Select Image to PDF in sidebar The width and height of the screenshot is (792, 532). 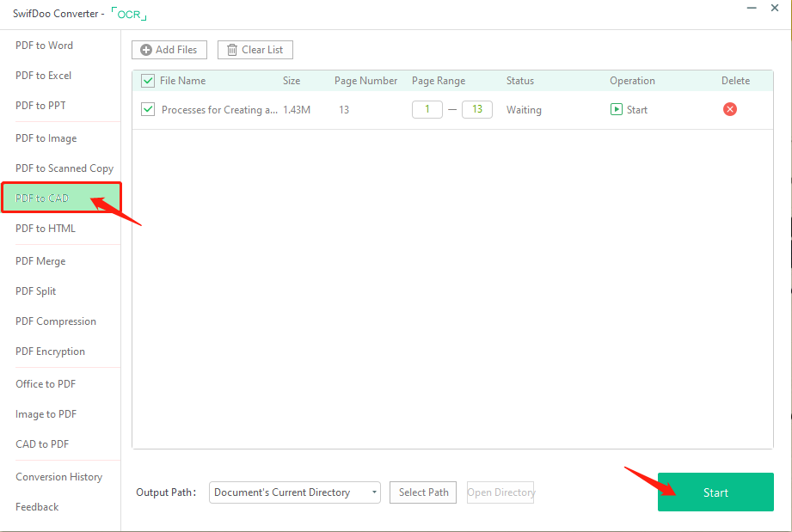tap(46, 414)
